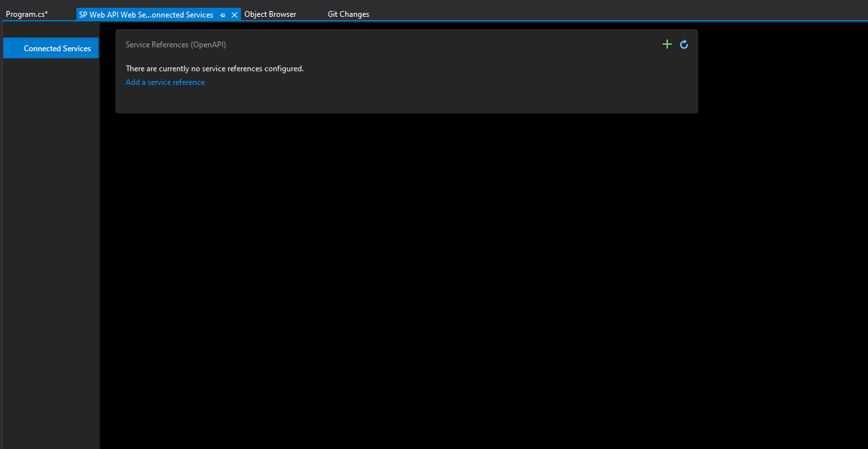The width and height of the screenshot is (868, 449).
Task: Add a new OpenAPI service reference via plus icon
Action: (667, 44)
